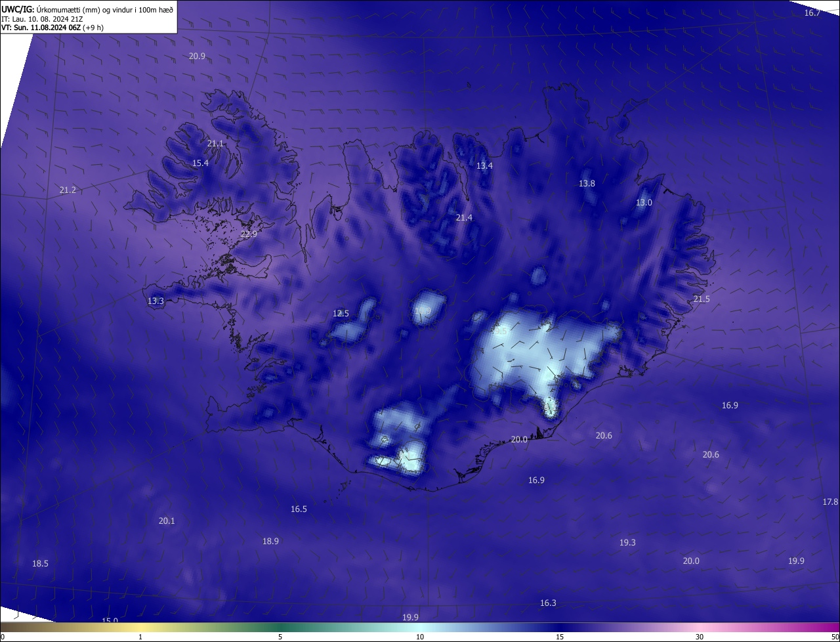Click the color scale label 0
The width and height of the screenshot is (840, 642).
[x=3, y=637]
